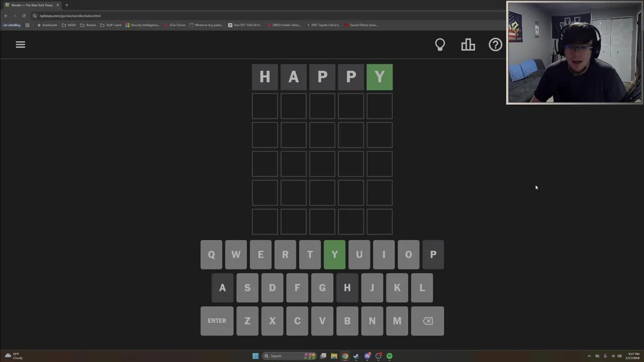Click the browser back arrow
The image size is (644, 362).
(x=6, y=16)
